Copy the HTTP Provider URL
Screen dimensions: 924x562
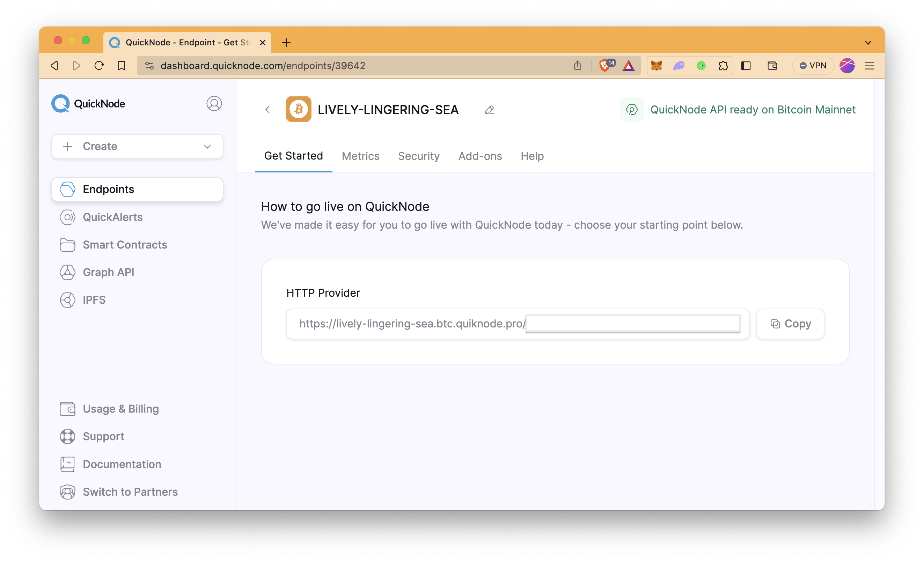click(790, 324)
